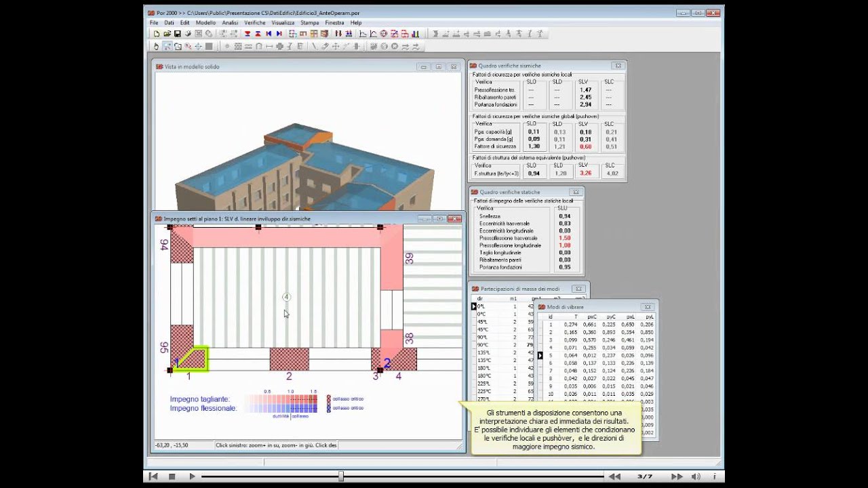
Task: Select row 5 in Modi di vibrare table
Action: 597,355
